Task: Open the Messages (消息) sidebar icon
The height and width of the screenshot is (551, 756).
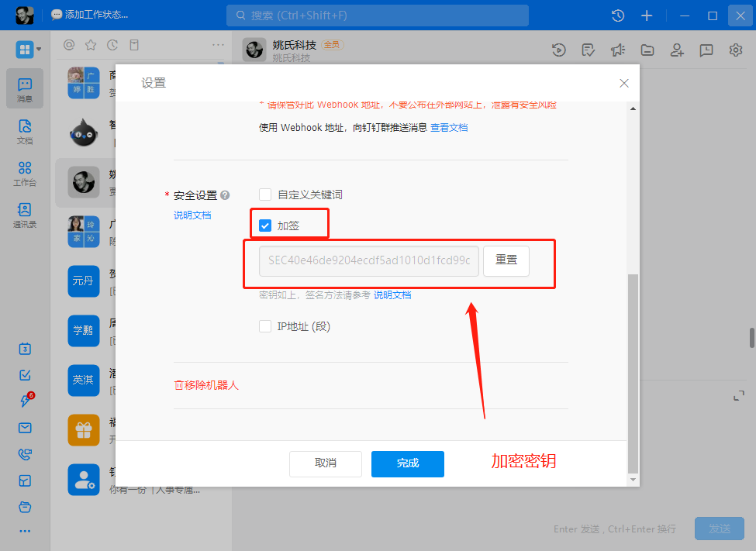Action: [25, 88]
